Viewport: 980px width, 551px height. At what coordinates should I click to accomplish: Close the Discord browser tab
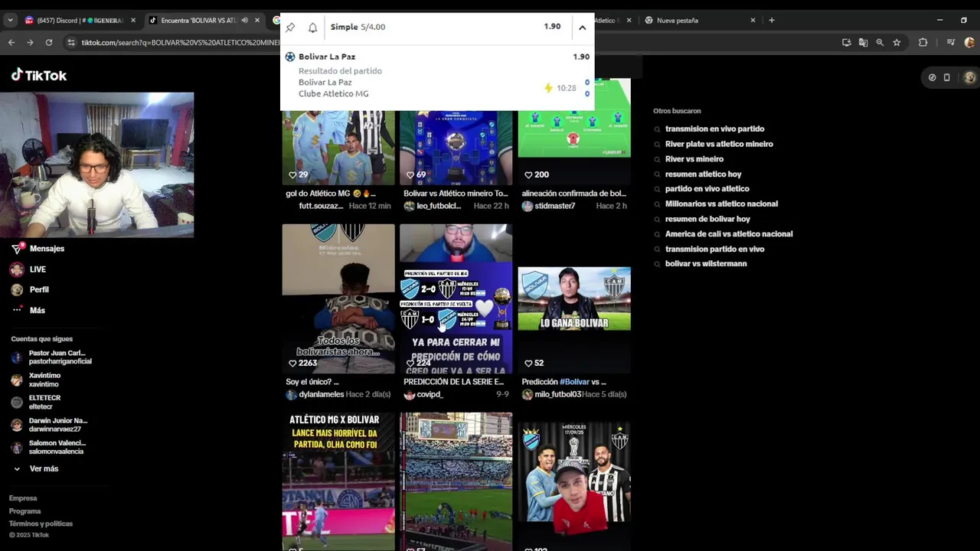(x=133, y=21)
